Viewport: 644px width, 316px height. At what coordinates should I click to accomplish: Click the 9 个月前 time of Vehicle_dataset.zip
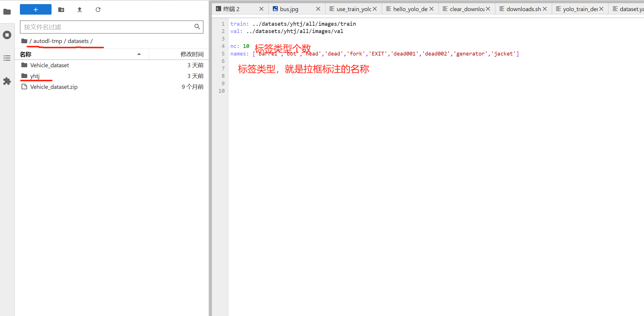192,87
